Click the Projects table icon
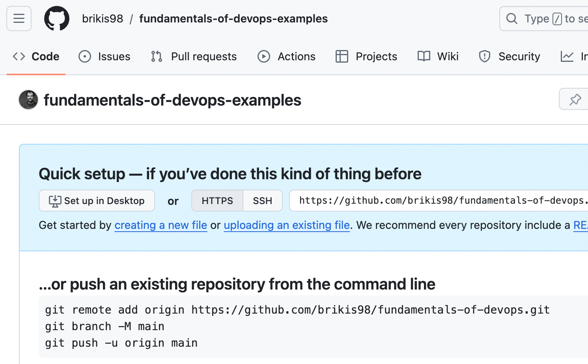Screen dimensions: 588x364 tap(342, 56)
